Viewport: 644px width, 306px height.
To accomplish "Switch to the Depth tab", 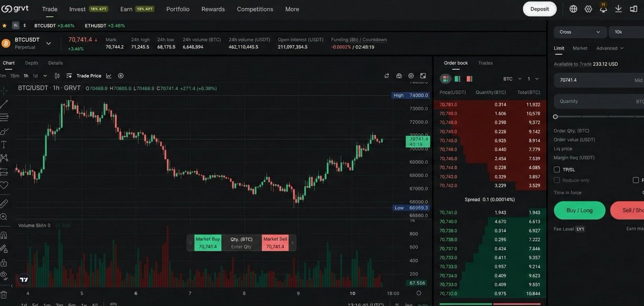I will (32, 63).
